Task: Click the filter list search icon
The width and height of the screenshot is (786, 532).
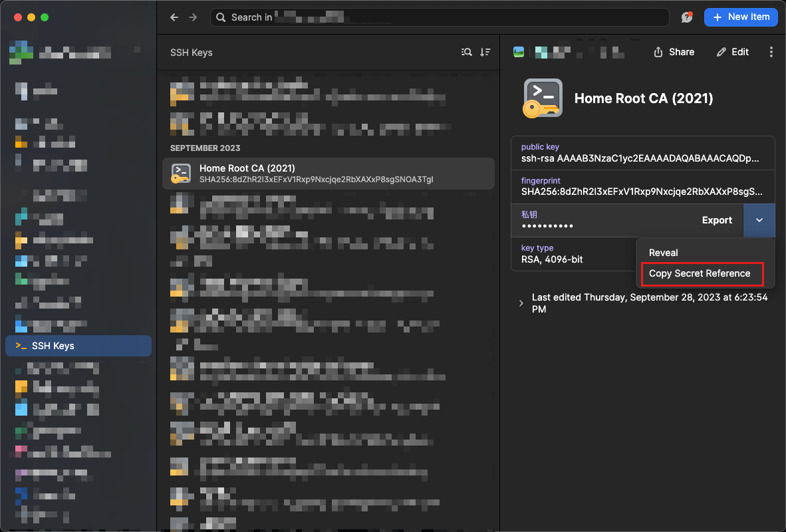Action: coord(467,53)
